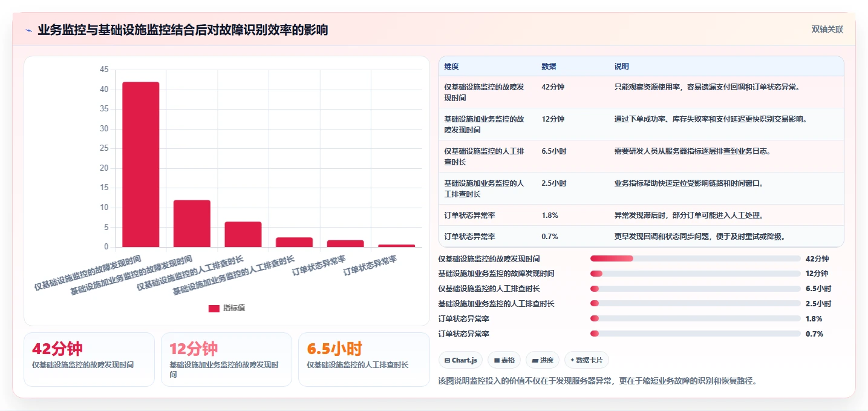
Task: Toggle the 指标值 legend swatch
Action: 214,308
